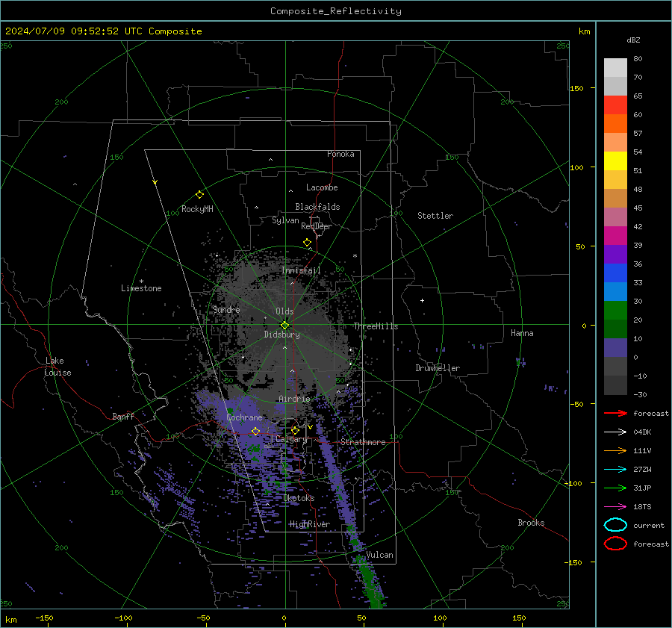Click the white 04DK arrow legend icon
Viewport: 672px width, 628px height.
(615, 432)
